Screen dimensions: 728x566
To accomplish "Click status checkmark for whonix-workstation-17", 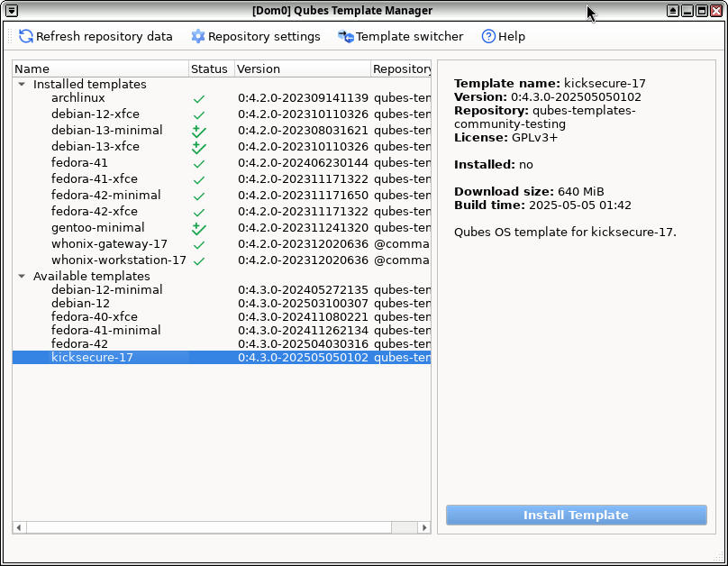I will click(x=199, y=261).
